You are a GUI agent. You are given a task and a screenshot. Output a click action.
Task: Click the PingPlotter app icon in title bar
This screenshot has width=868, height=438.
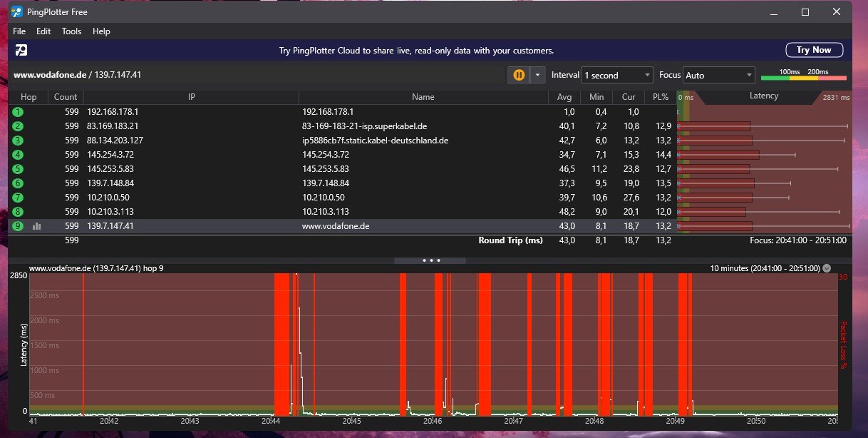pyautogui.click(x=17, y=11)
